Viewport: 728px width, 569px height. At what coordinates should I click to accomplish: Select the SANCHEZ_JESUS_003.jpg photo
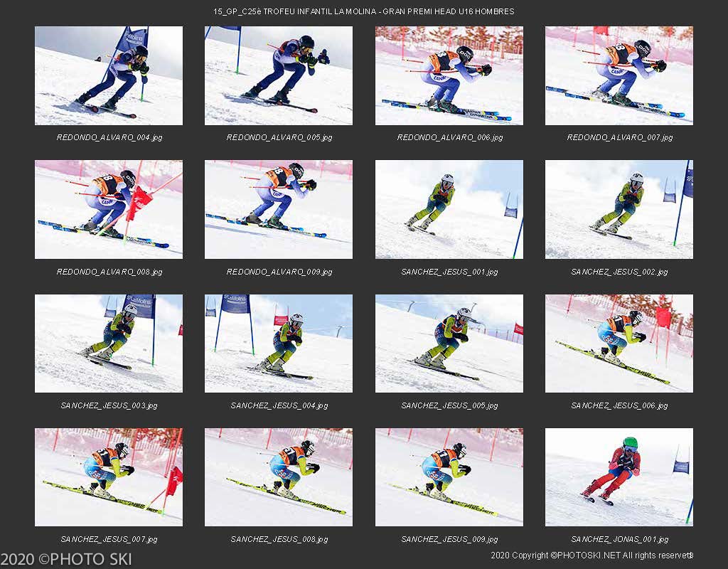109,344
